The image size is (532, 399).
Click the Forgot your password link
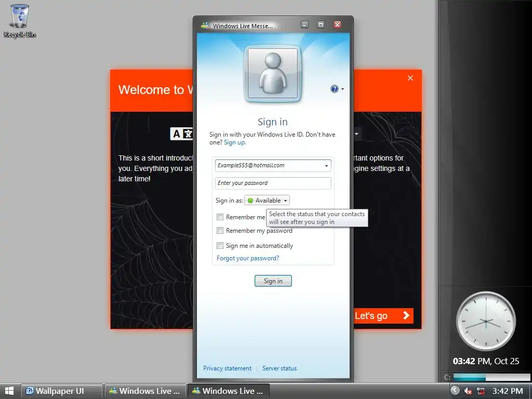click(248, 258)
